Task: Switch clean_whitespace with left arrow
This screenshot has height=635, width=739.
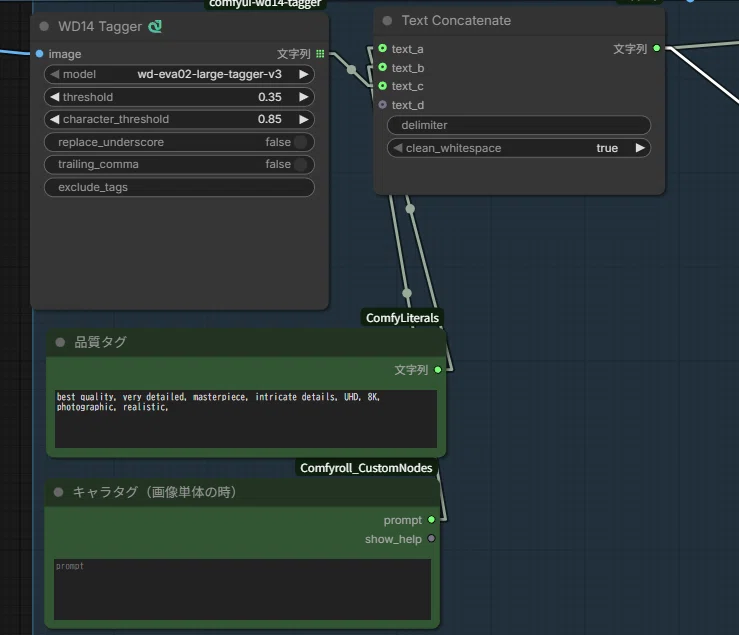Action: pyautogui.click(x=398, y=148)
